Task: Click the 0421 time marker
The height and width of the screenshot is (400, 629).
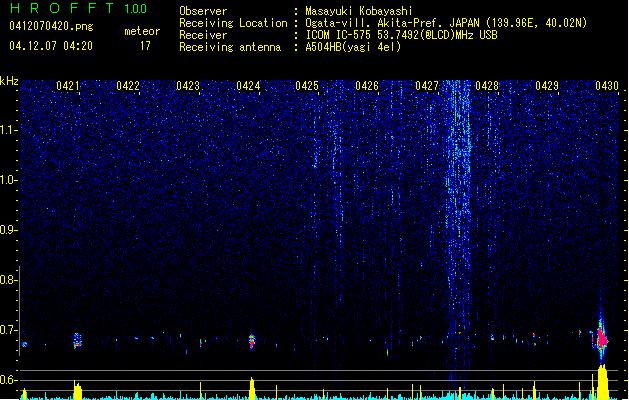Action: tap(67, 86)
